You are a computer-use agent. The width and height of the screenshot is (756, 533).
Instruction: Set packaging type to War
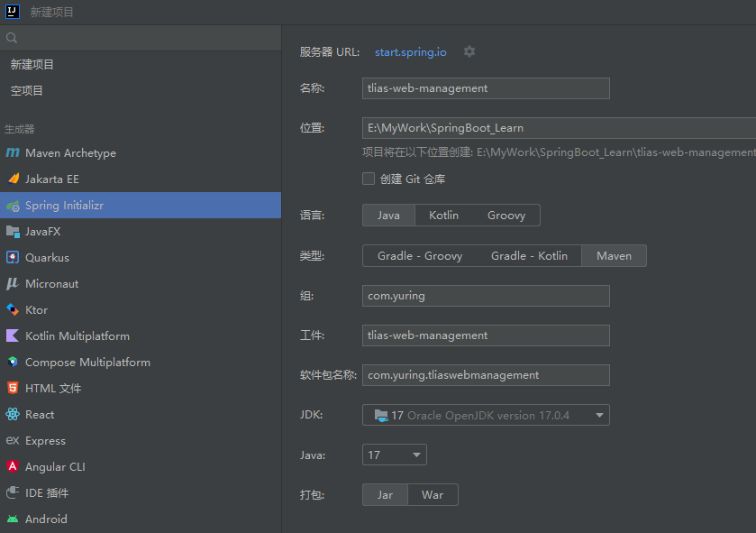tap(433, 495)
